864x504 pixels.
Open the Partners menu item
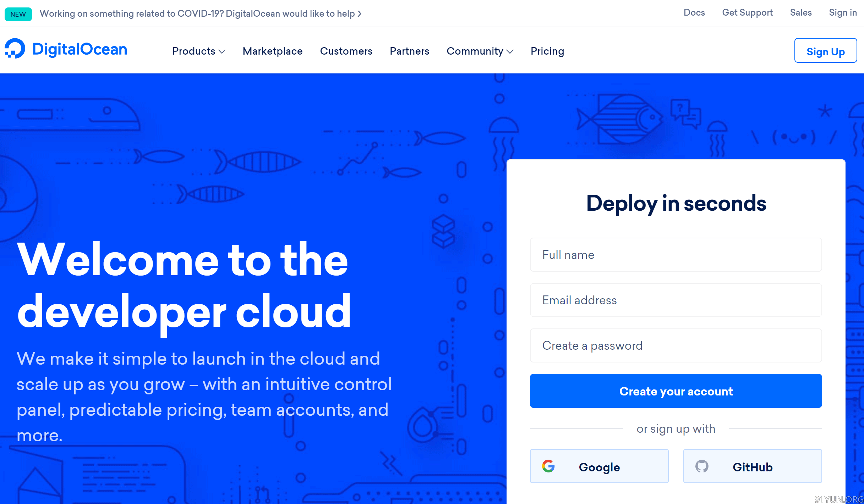pos(409,51)
